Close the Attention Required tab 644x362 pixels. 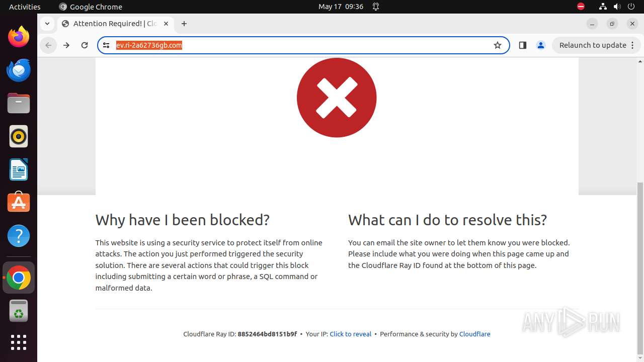point(166,24)
